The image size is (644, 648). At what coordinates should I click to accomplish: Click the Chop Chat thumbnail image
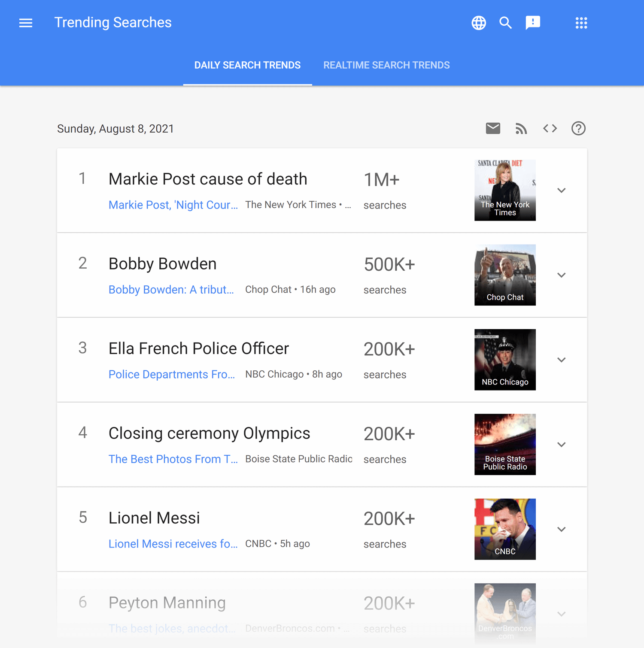505,275
